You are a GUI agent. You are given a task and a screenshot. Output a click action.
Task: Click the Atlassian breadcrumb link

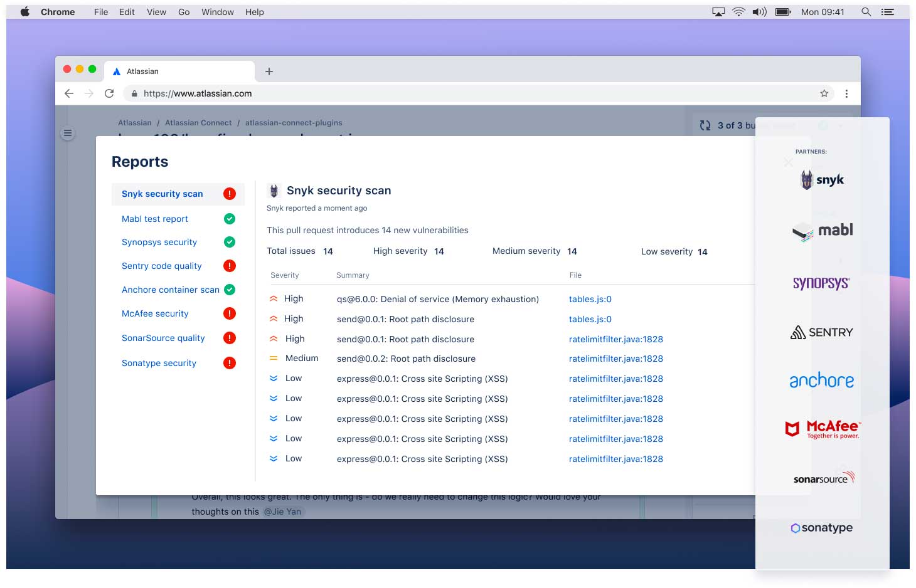tap(135, 123)
